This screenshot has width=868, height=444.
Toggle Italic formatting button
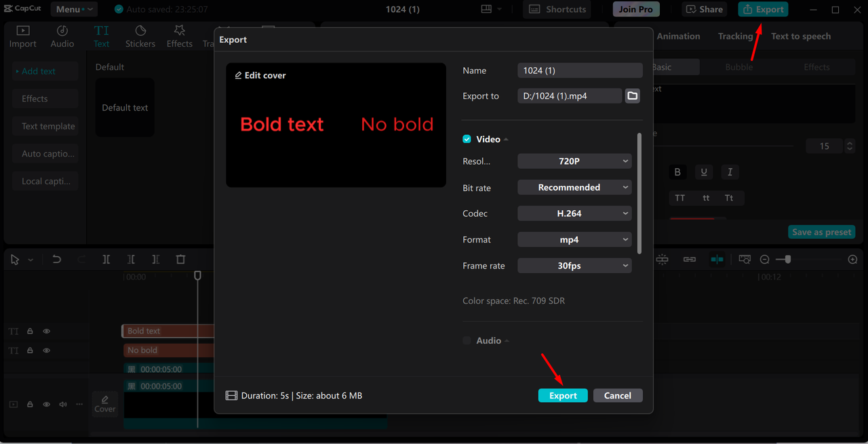pyautogui.click(x=730, y=172)
